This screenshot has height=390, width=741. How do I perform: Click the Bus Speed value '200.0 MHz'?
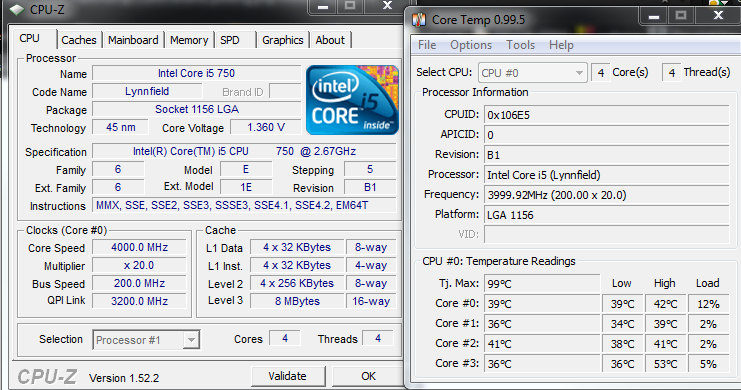139,283
